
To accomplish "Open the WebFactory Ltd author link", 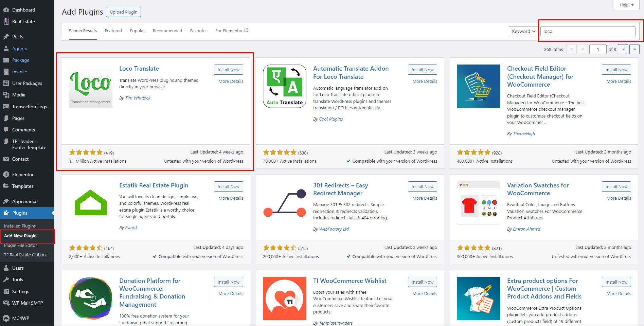I will (334, 229).
